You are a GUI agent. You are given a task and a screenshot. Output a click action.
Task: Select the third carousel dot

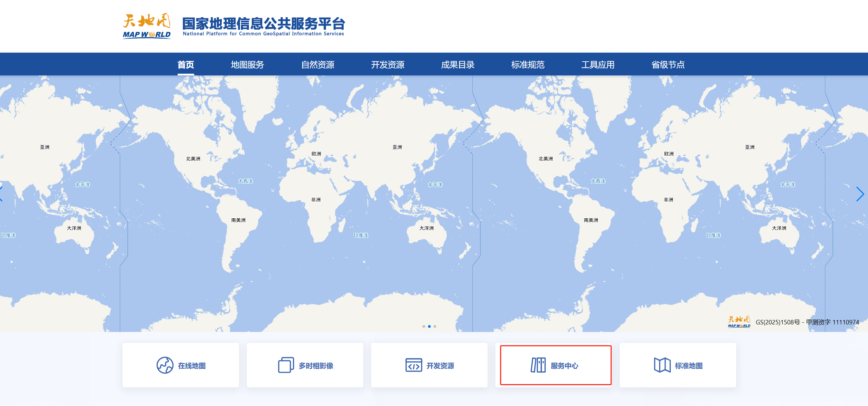435,326
